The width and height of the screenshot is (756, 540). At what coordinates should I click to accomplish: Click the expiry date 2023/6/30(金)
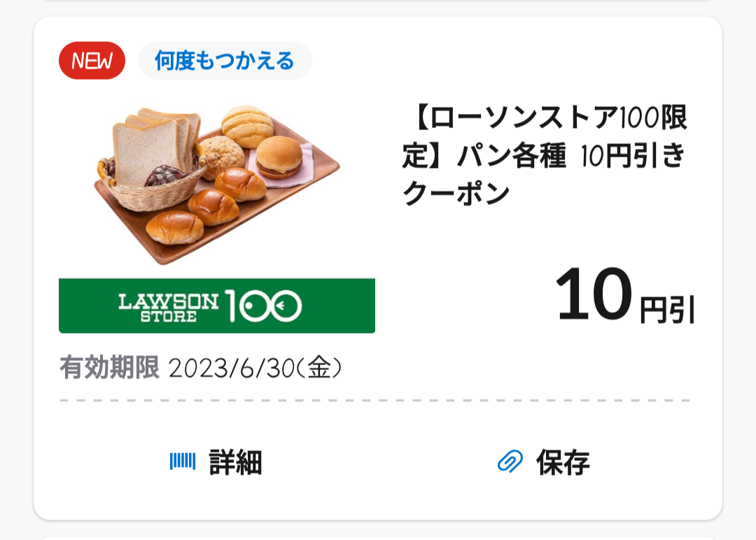pos(255,368)
